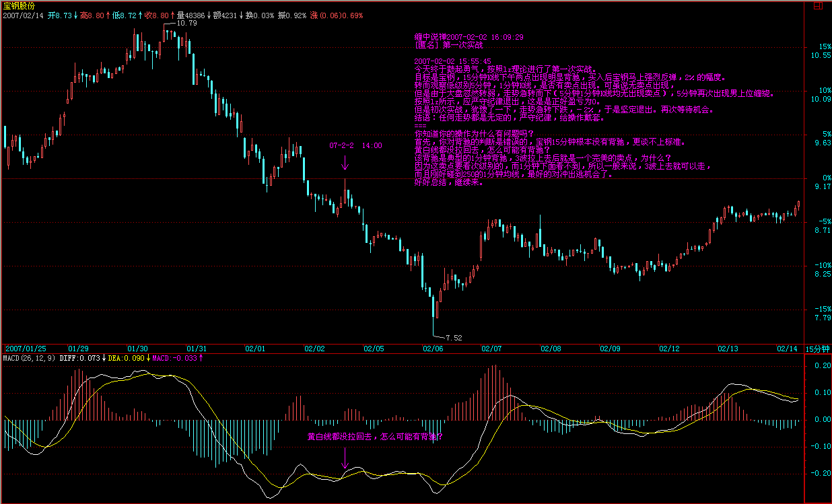This screenshot has width=832, height=504.
Task: Select the 02/06 date on time axis
Action: click(432, 349)
